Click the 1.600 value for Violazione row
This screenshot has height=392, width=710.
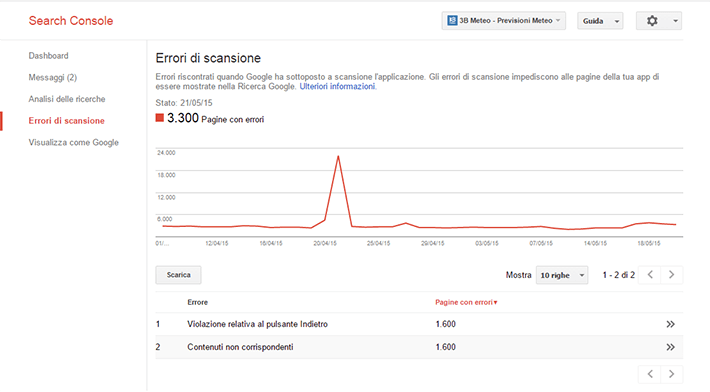coord(446,324)
